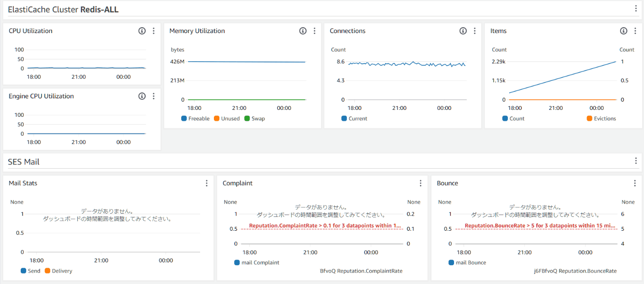644x284 pixels.
Task: Open CPU Utilization widget actions menu
Action: (x=154, y=31)
